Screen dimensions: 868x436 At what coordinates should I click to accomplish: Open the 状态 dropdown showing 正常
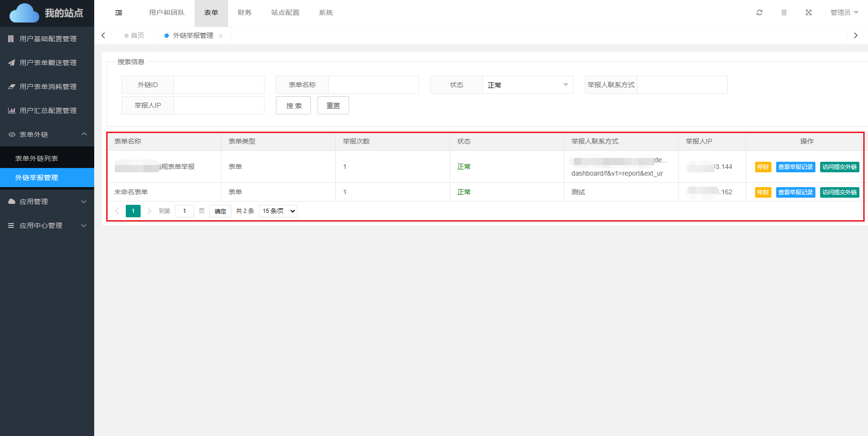527,85
